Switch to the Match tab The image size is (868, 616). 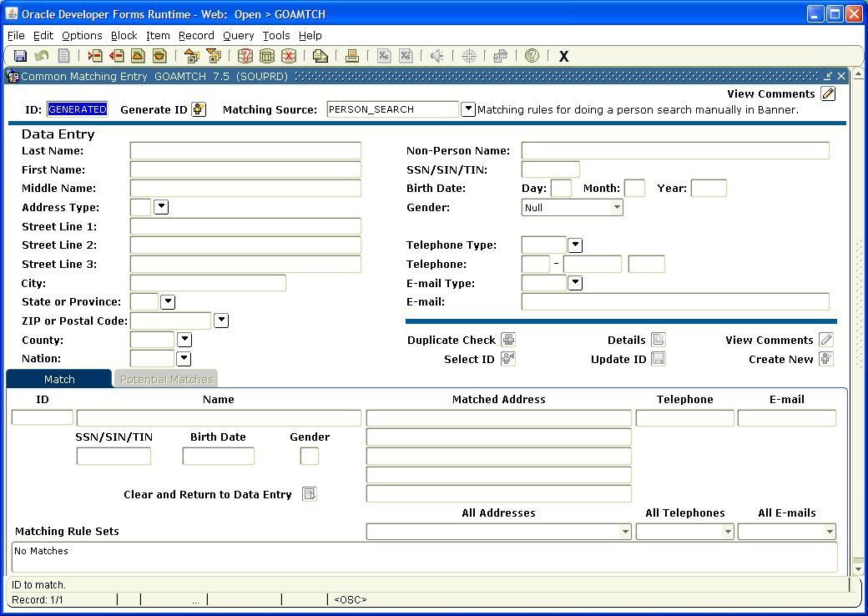pyautogui.click(x=59, y=379)
